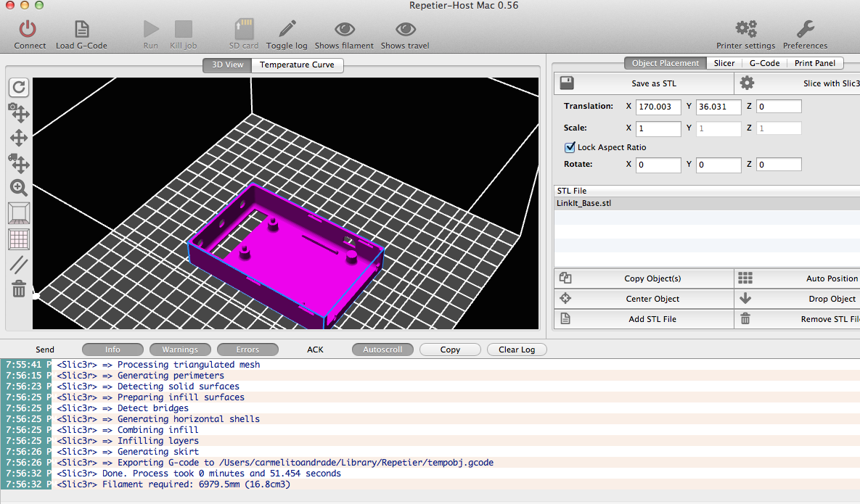Click the 'Filament required: 6979.5mm' log line
This screenshot has height=504, width=860.
196,484
